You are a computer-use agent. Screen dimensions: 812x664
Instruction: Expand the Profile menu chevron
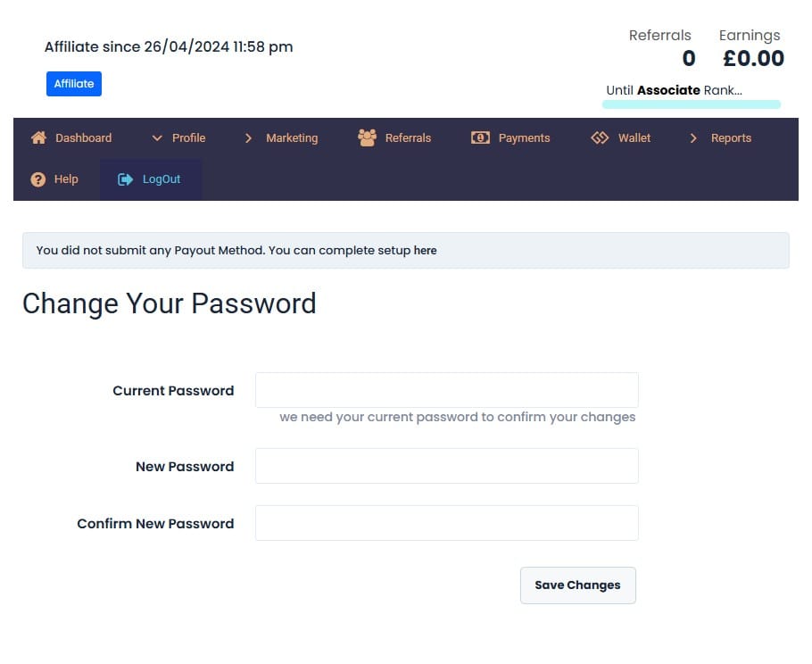(157, 137)
